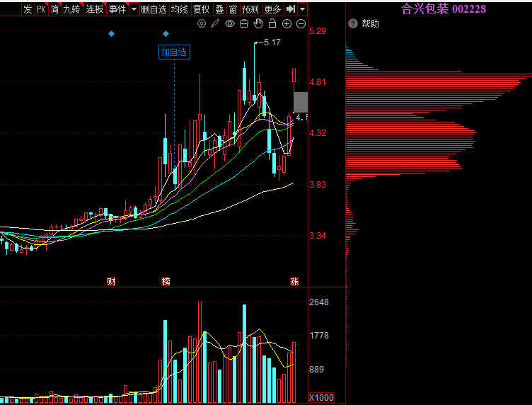The image size is (532, 405).
Task: Open the 事件 events menu
Action: [x=117, y=9]
